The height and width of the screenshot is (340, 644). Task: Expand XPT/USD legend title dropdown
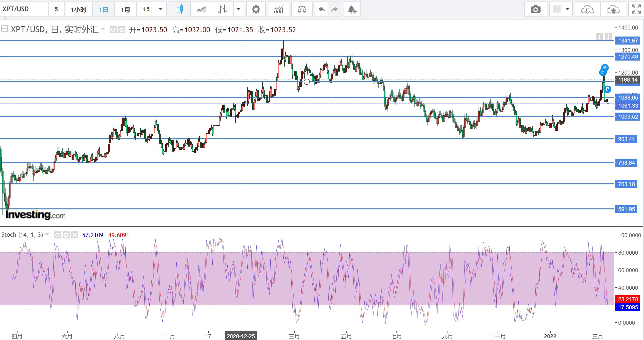click(103, 30)
